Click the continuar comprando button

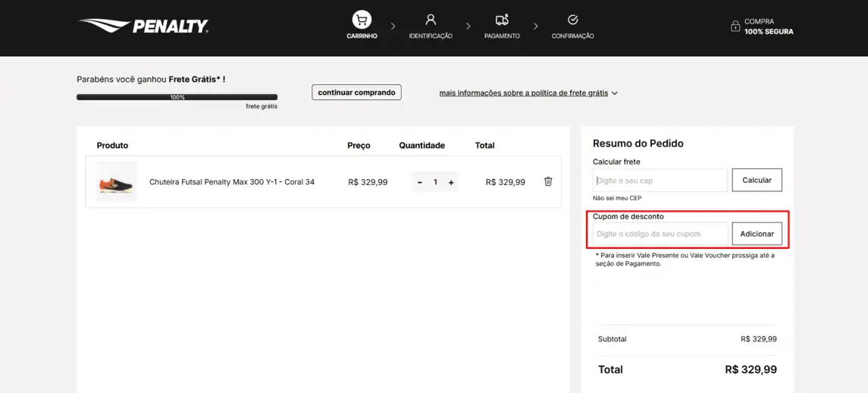pyautogui.click(x=356, y=93)
